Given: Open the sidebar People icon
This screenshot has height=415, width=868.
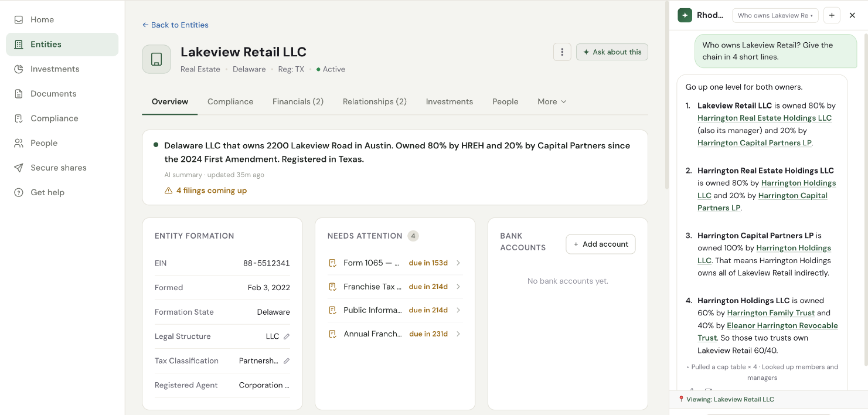Looking at the screenshot, I should 19,142.
